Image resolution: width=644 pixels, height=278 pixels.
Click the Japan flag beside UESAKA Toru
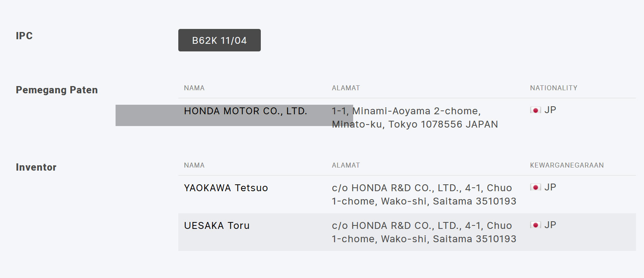pyautogui.click(x=536, y=225)
